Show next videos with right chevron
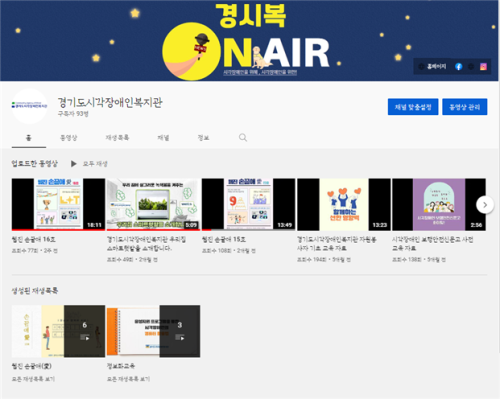 [485, 205]
